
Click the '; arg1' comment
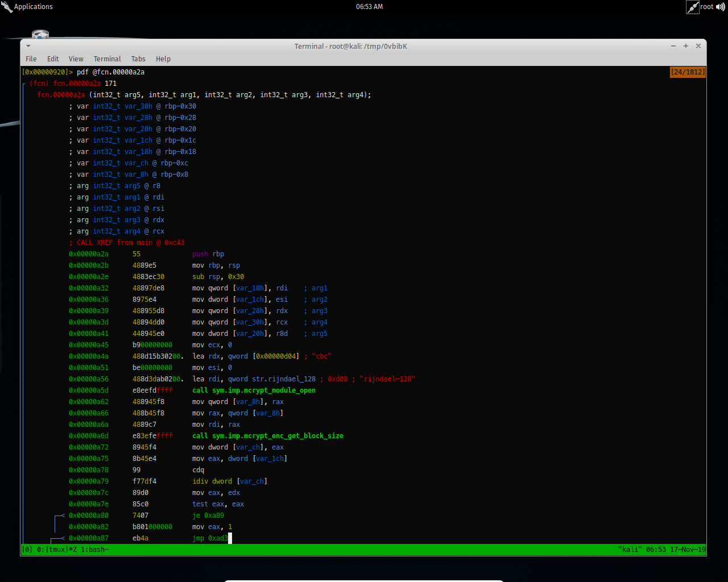(316, 288)
